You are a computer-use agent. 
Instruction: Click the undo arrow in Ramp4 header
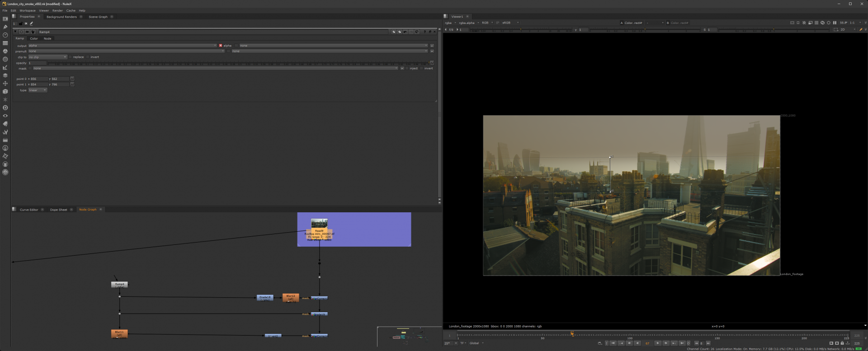coord(405,32)
